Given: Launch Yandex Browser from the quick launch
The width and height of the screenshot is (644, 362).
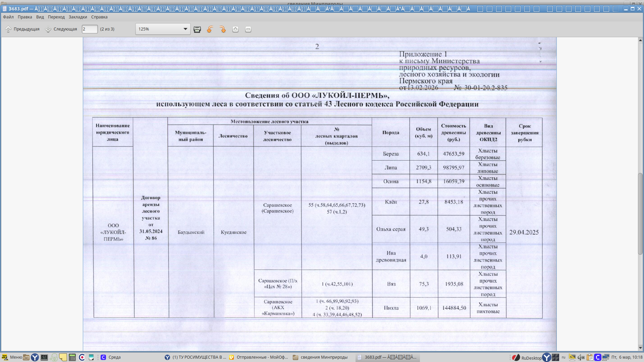Looking at the screenshot, I should (x=35, y=357).
